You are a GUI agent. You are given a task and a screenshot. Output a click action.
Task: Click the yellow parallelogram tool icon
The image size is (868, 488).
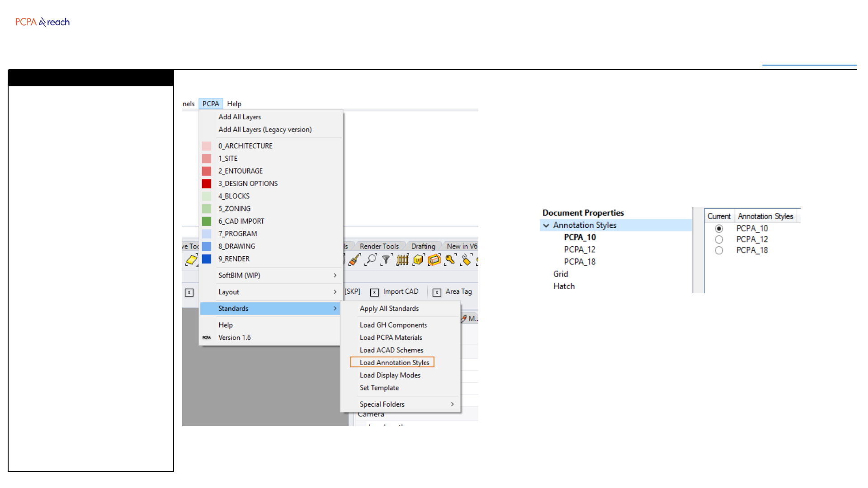pyautogui.click(x=191, y=260)
